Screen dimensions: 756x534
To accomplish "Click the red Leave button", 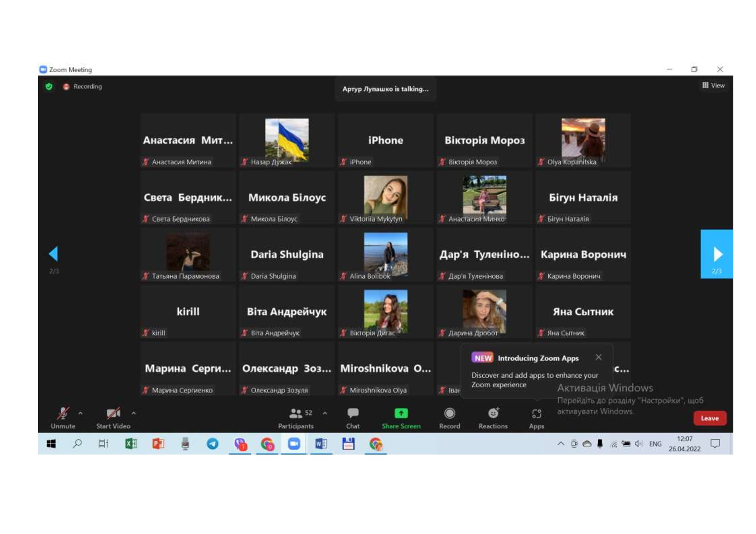I will pyautogui.click(x=709, y=418).
